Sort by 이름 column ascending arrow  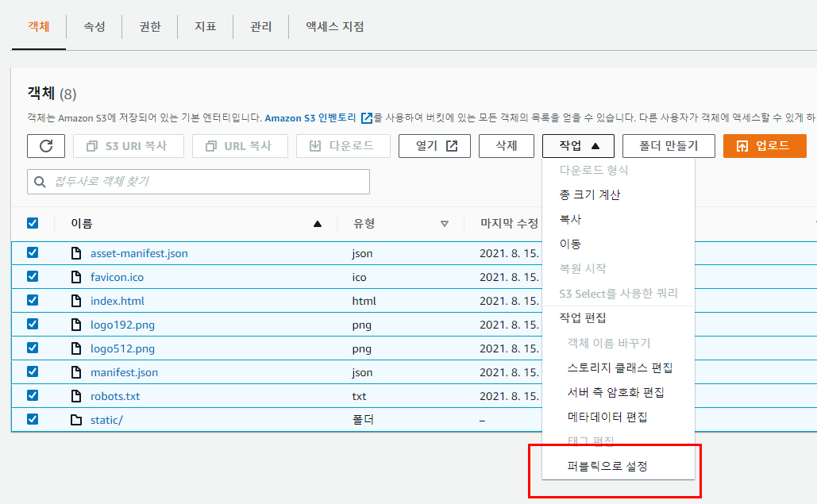[318, 224]
